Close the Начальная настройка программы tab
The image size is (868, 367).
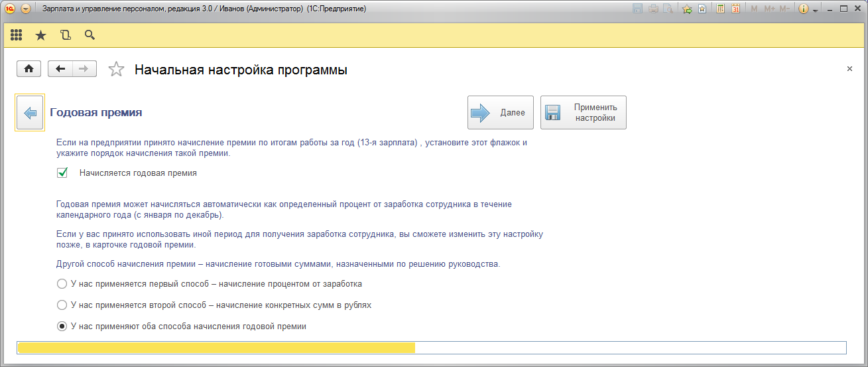click(x=849, y=69)
